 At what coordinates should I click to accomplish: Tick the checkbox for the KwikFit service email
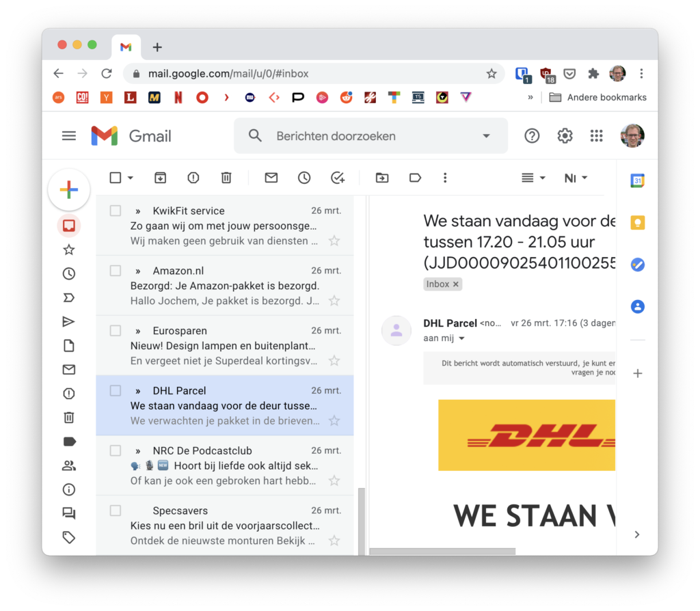pyautogui.click(x=116, y=211)
